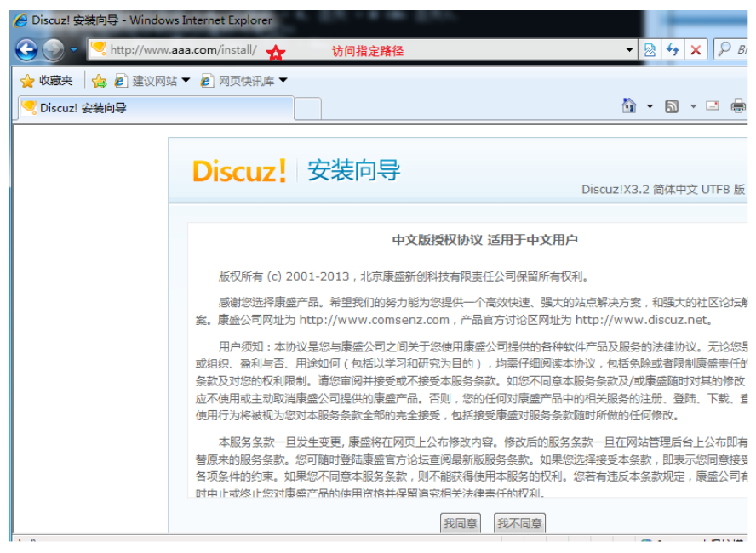Open a new blank tab

point(307,108)
